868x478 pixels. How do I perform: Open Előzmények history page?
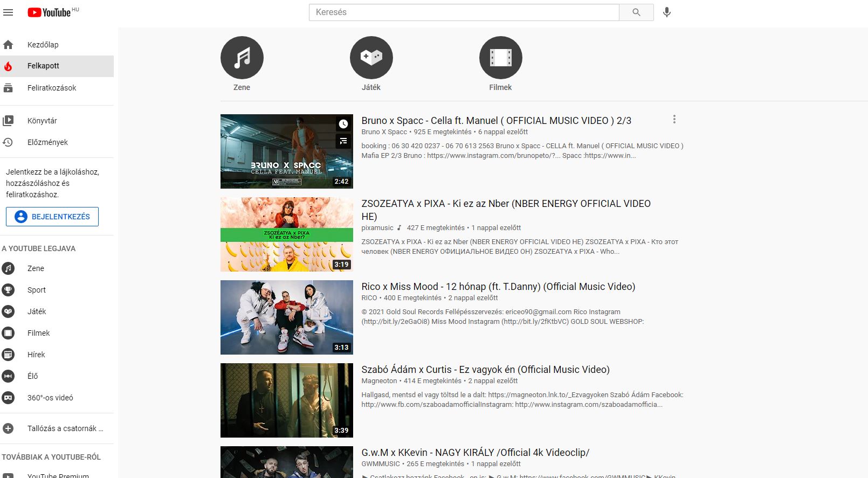pyautogui.click(x=47, y=142)
